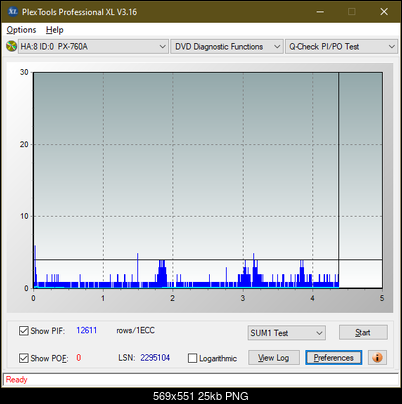The height and width of the screenshot is (404, 402).
Task: Open the Preferences button
Action: (334, 358)
